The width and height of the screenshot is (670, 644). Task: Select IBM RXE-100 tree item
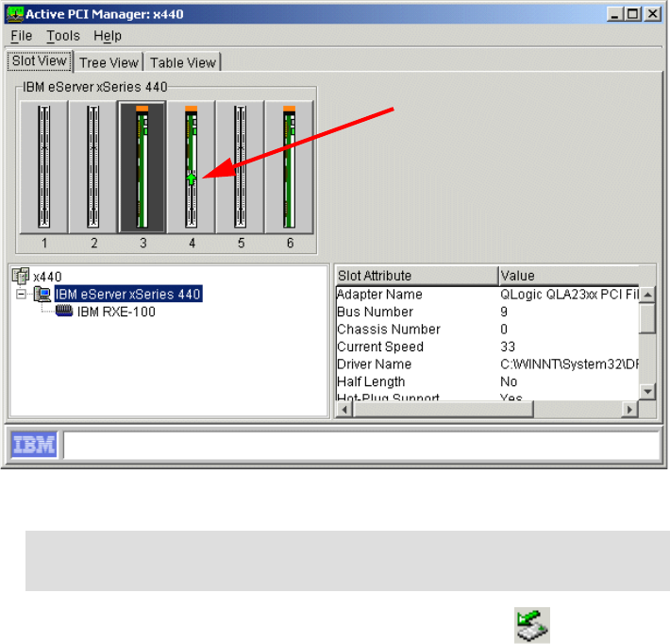coord(116,312)
